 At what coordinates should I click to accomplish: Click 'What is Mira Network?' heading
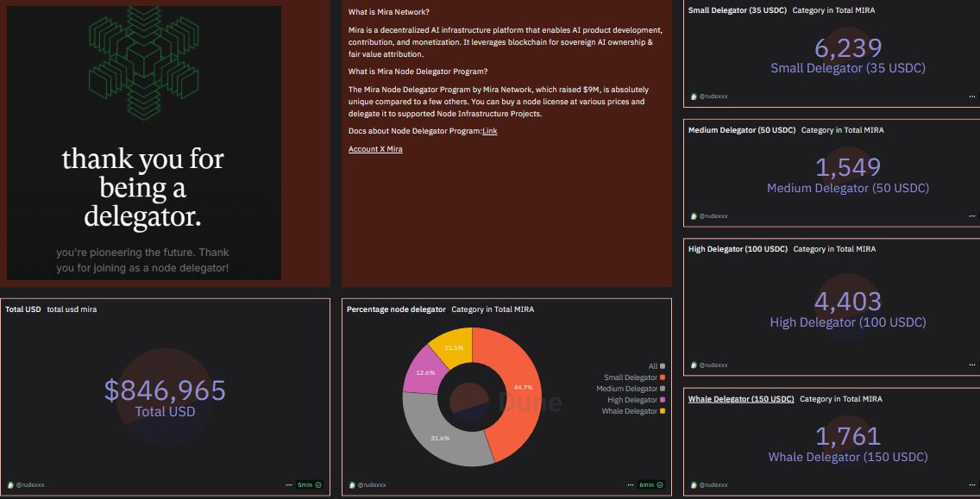pos(389,12)
